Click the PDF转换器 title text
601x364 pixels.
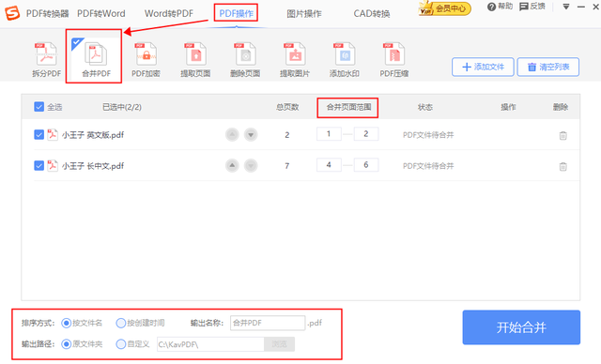[48, 14]
